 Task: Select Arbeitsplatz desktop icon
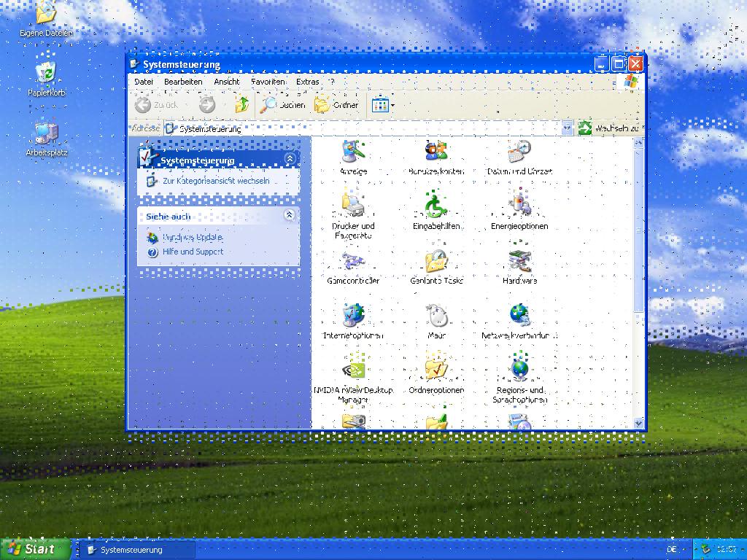46,139
